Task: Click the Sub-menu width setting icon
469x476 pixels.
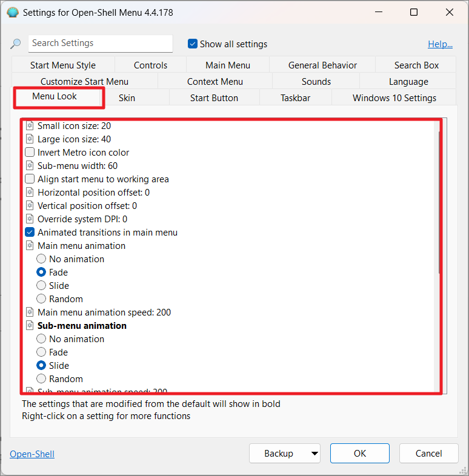Action: [x=30, y=165]
